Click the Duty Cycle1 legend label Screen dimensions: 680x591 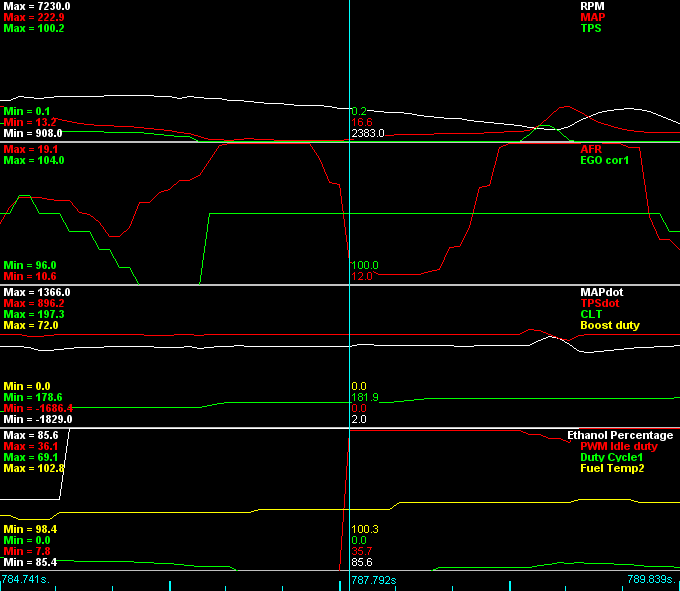pos(611,457)
